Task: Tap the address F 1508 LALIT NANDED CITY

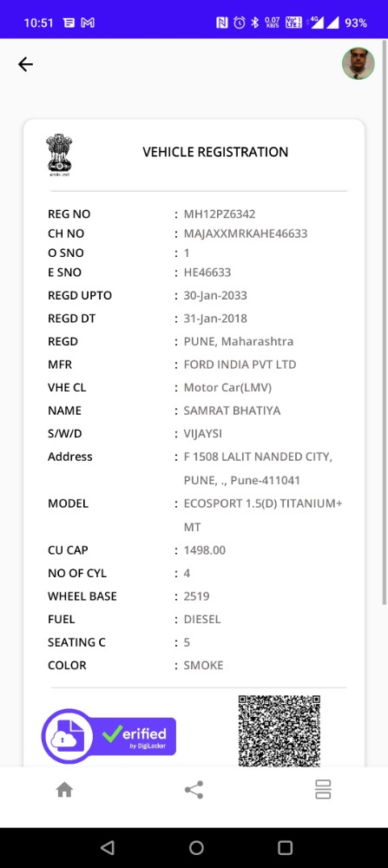Action: tap(258, 457)
